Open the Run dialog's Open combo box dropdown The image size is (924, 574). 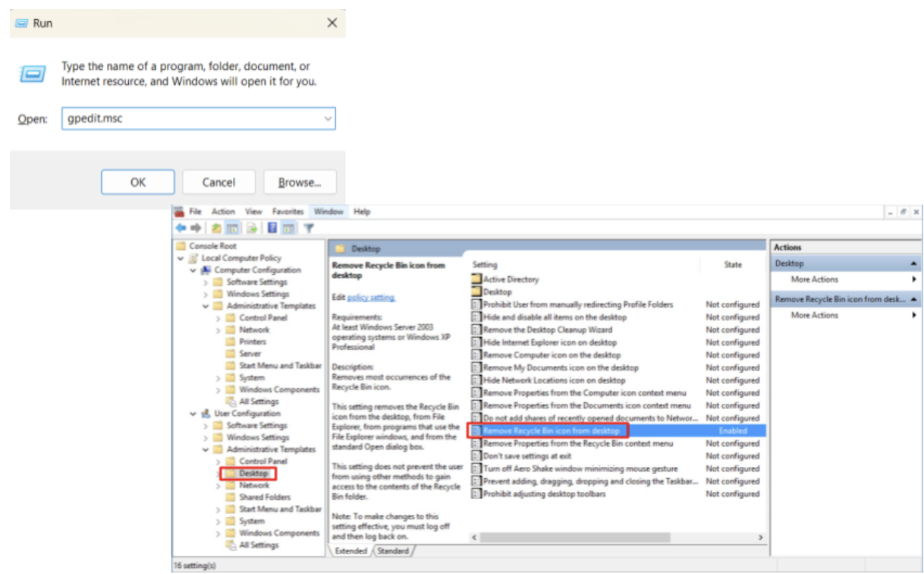pos(328,119)
